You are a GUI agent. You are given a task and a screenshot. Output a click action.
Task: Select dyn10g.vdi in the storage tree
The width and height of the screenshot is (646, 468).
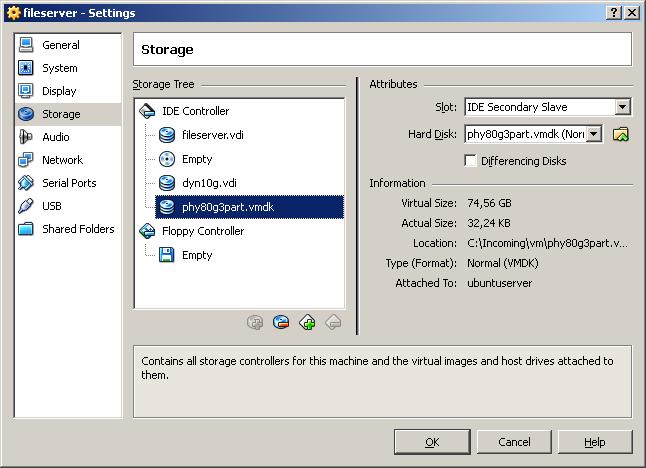[x=208, y=183]
